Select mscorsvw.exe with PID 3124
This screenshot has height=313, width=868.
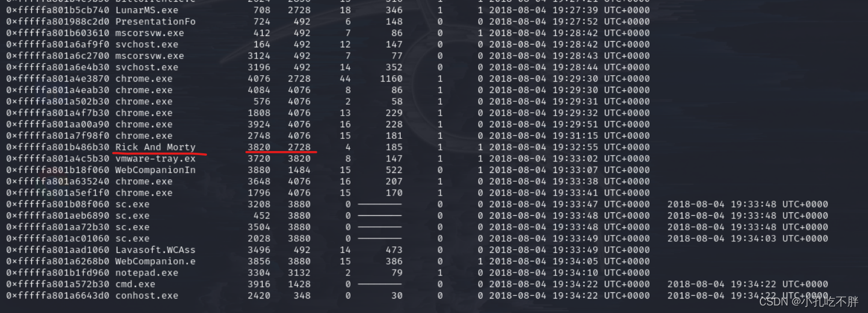tap(150, 56)
